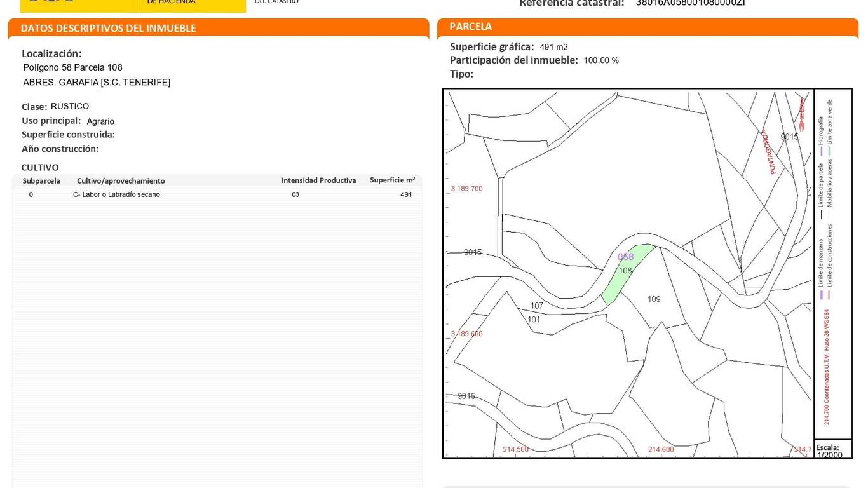Click the PARCELA section header
868x488 pixels.
pos(471,27)
